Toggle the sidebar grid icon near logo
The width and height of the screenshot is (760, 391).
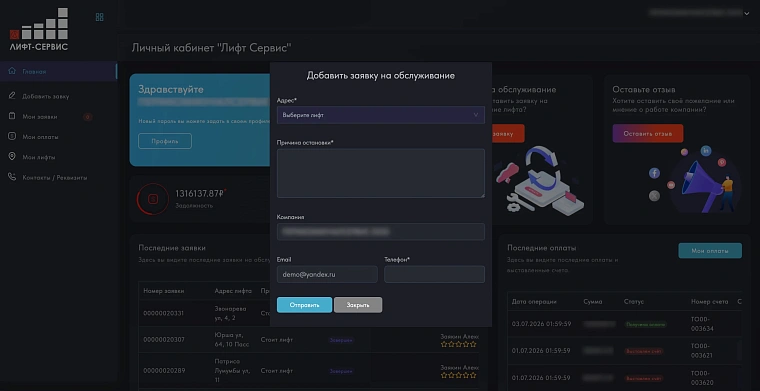tap(99, 17)
